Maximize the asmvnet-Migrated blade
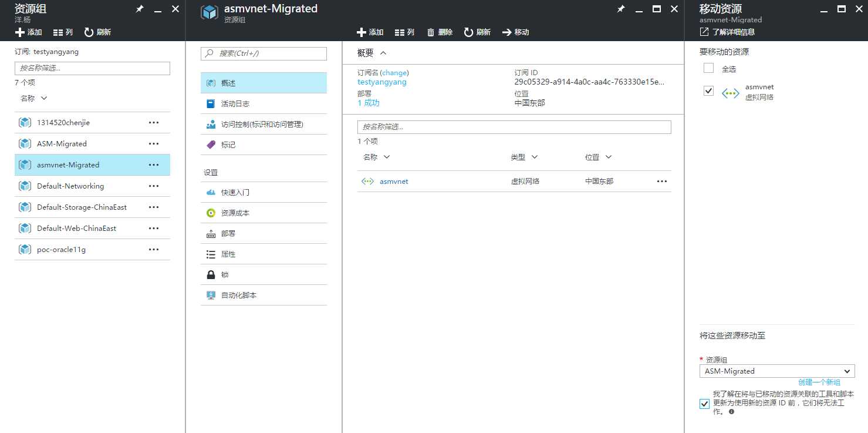This screenshot has height=433, width=868. (657, 9)
